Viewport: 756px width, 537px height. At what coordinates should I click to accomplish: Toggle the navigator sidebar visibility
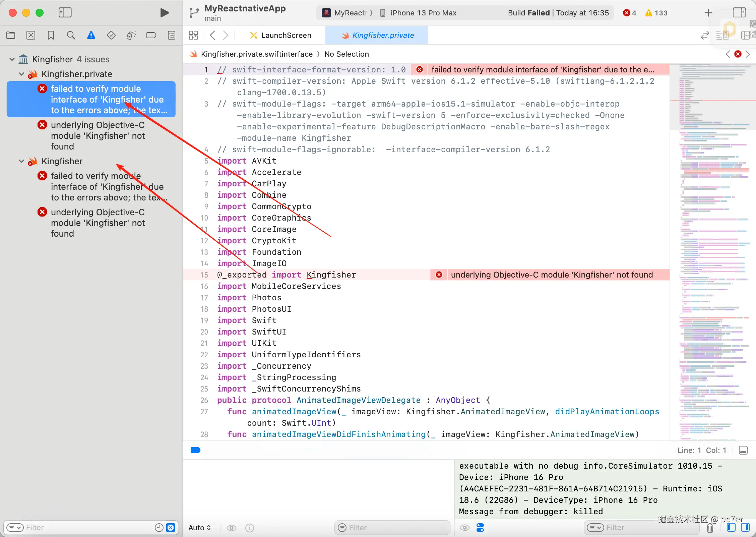(65, 13)
